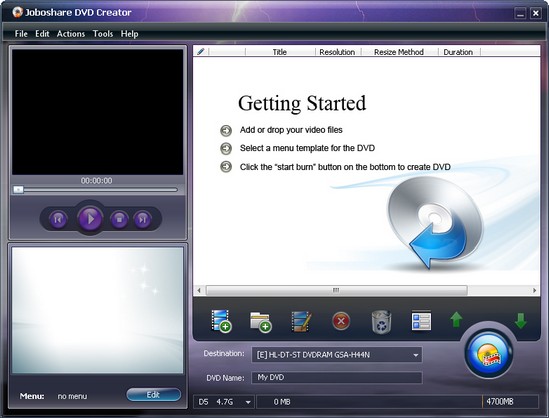The height and width of the screenshot is (418, 549).
Task: Click the recycle bin clear-all icon
Action: [x=381, y=322]
